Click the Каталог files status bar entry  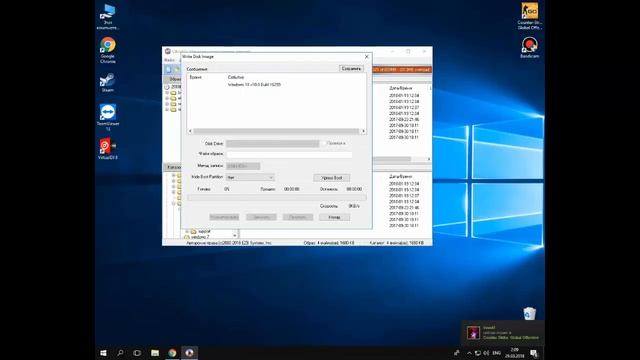click(396, 243)
